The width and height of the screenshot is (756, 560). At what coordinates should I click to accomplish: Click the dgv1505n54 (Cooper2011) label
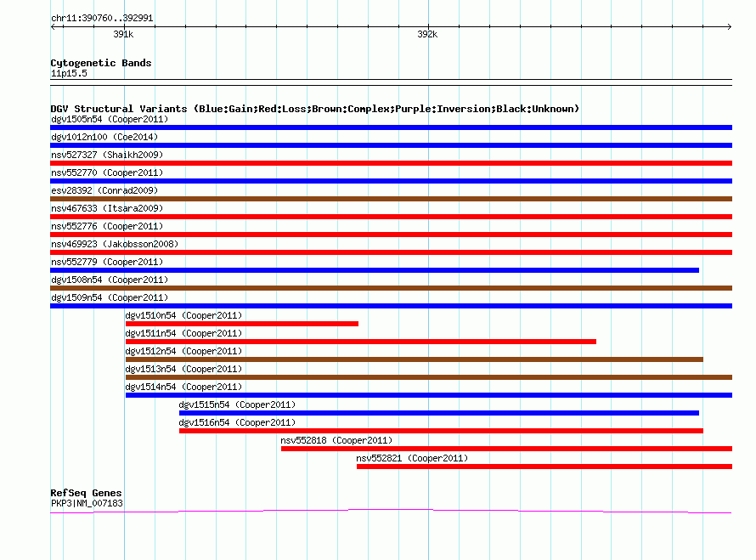coord(110,119)
